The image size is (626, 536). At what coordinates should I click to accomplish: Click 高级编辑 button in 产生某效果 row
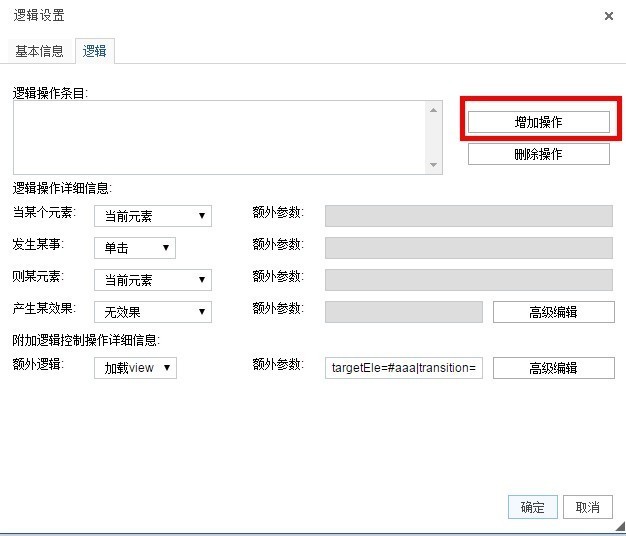tap(554, 312)
